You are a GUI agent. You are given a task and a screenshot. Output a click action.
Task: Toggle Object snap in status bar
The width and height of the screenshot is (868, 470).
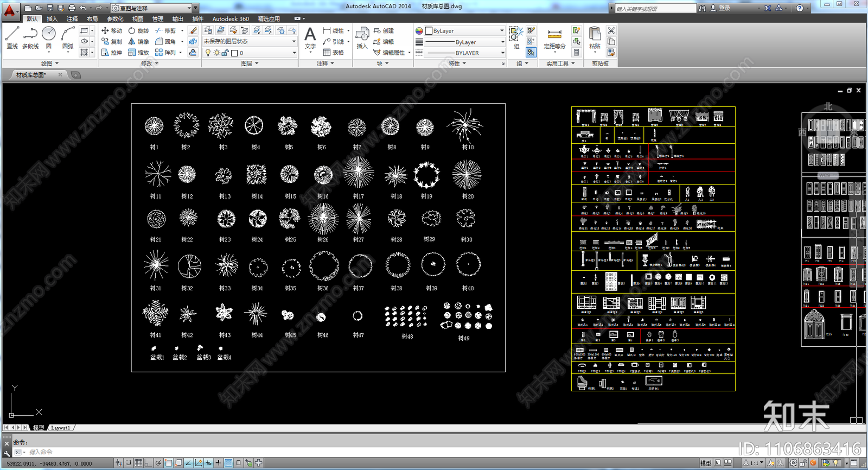pyautogui.click(x=168, y=463)
